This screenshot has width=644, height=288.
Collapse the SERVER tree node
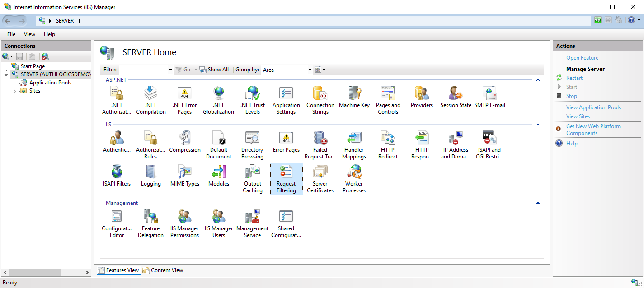coord(6,74)
